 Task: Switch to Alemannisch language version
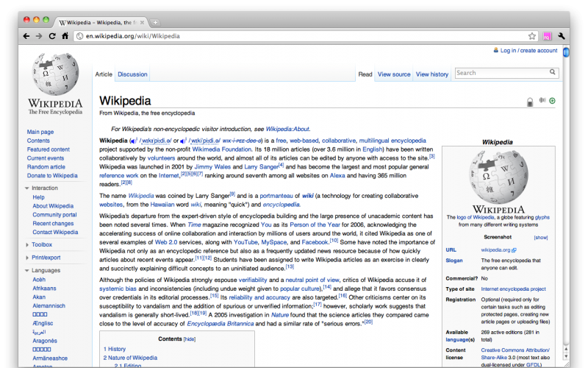pos(49,305)
